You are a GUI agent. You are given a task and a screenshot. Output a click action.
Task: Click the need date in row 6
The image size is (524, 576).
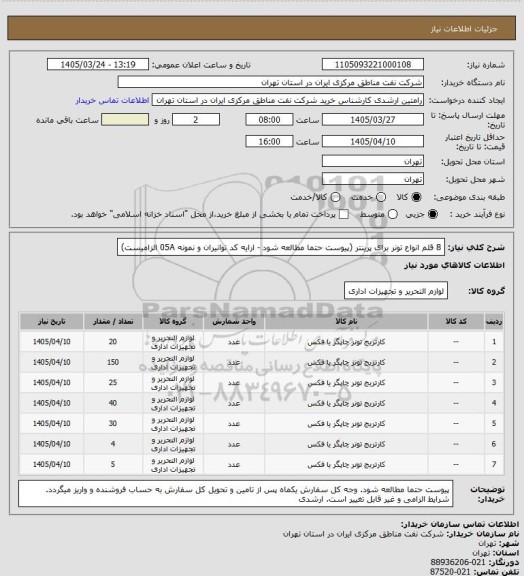51,444
